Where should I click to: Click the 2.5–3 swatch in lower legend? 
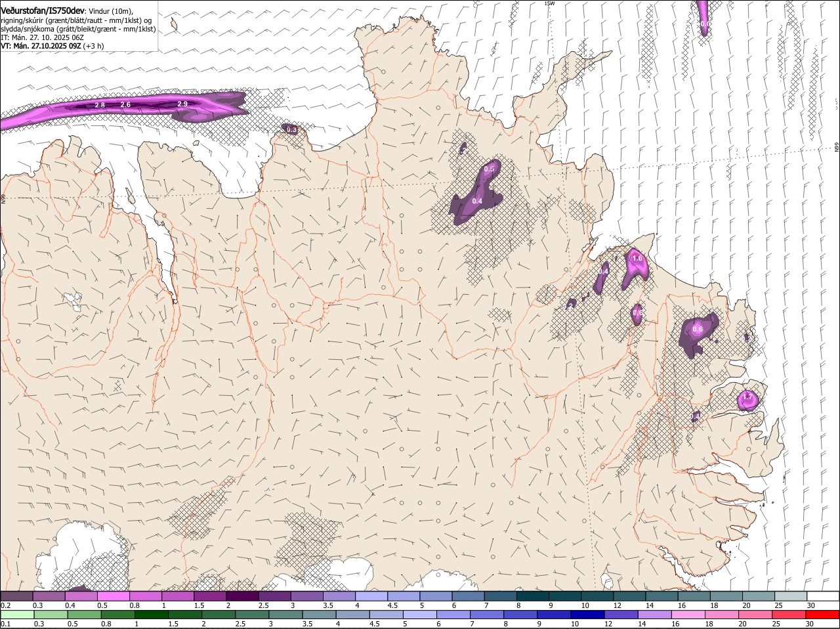[253, 615]
